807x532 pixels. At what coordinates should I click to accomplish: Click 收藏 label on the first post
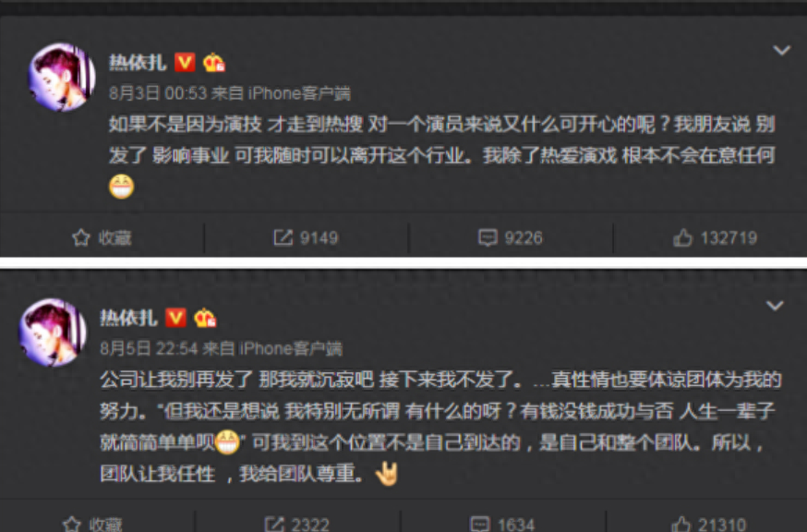click(114, 238)
